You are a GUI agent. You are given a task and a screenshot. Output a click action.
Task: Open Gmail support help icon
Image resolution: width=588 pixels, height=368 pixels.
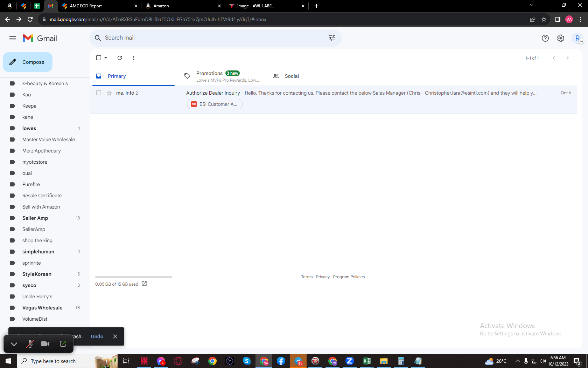545,38
